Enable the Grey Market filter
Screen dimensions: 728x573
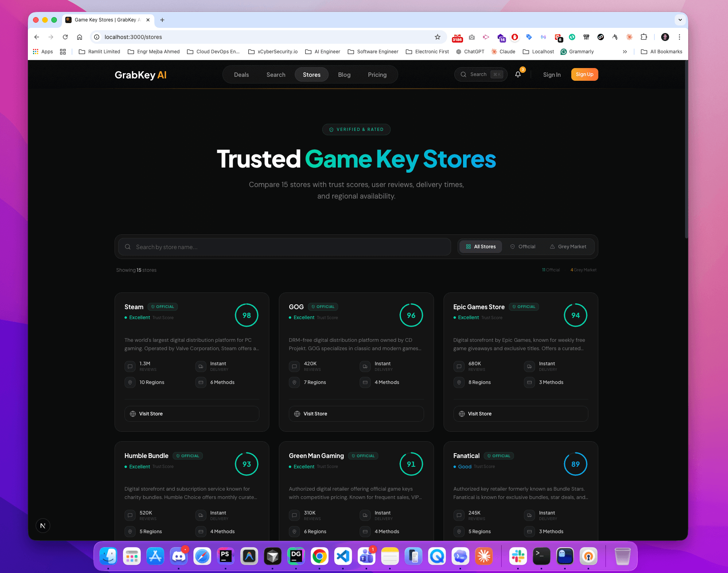point(568,246)
